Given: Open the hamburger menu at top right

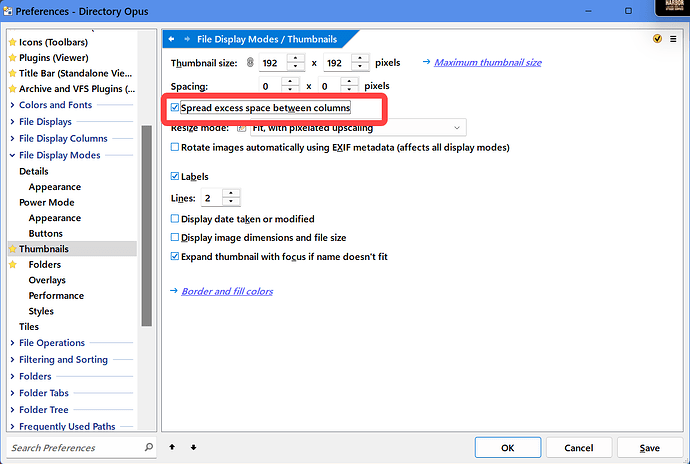Looking at the screenshot, I should 673,39.
